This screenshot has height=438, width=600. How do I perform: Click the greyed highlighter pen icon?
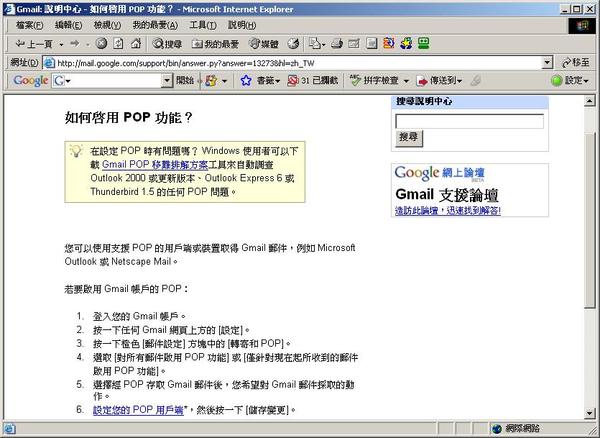pos(476,80)
